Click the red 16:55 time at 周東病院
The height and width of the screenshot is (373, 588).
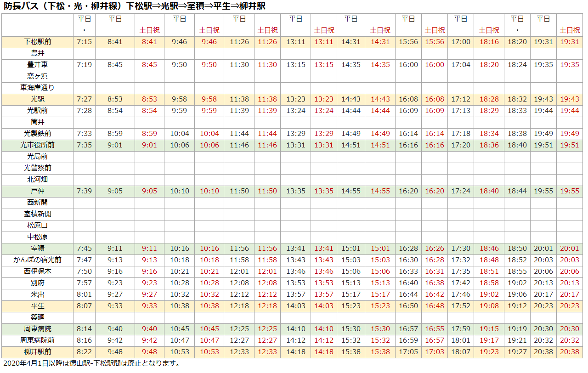pyautogui.click(x=435, y=329)
